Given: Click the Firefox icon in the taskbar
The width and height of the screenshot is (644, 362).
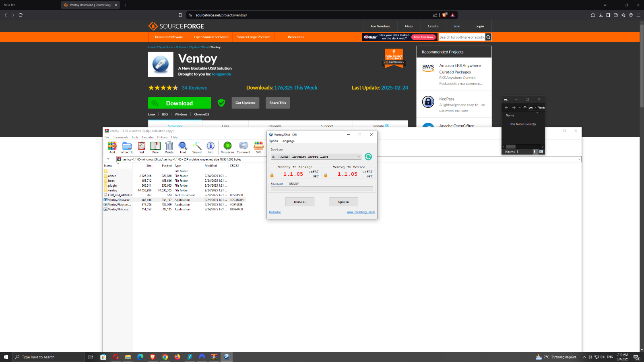Looking at the screenshot, I should [x=178, y=357].
